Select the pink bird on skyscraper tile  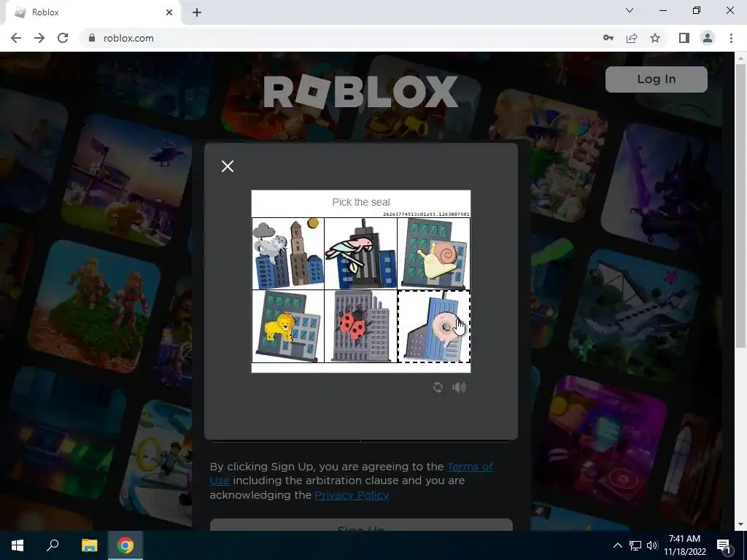pos(360,254)
